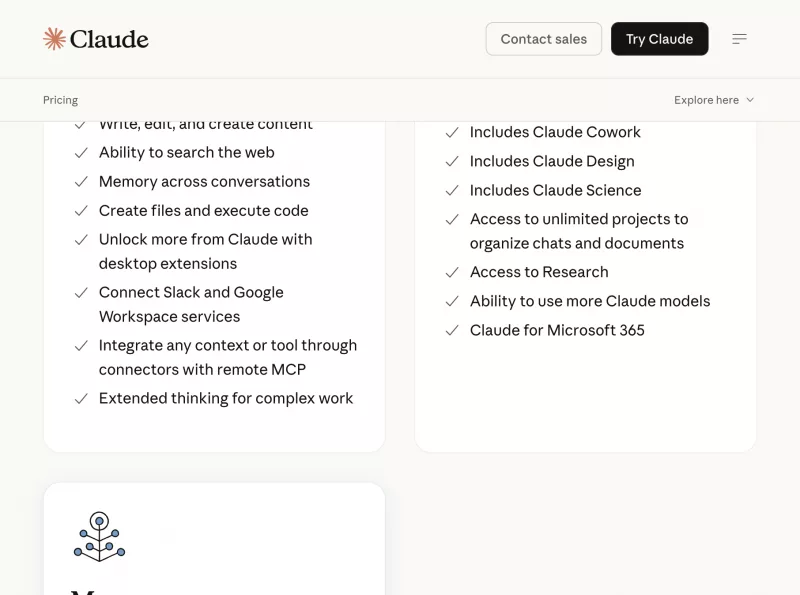The height and width of the screenshot is (595, 800).
Task: Click checkmark beside Ability to use more Claude models
Action: [x=452, y=302]
